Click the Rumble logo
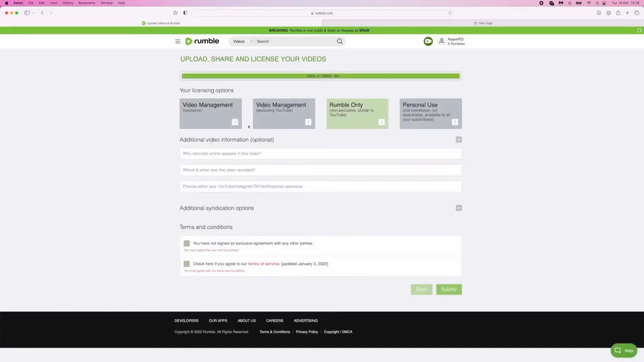 tap(202, 41)
